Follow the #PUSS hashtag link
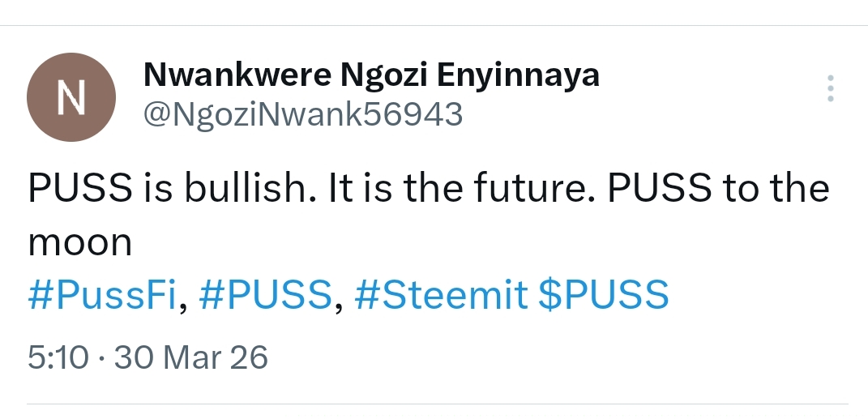 click(264, 296)
